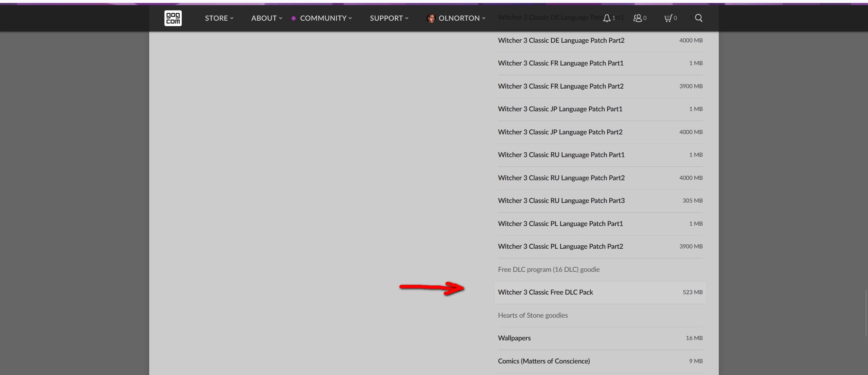The image size is (868, 375).
Task: Expand the ABOUT menu
Action: [267, 18]
